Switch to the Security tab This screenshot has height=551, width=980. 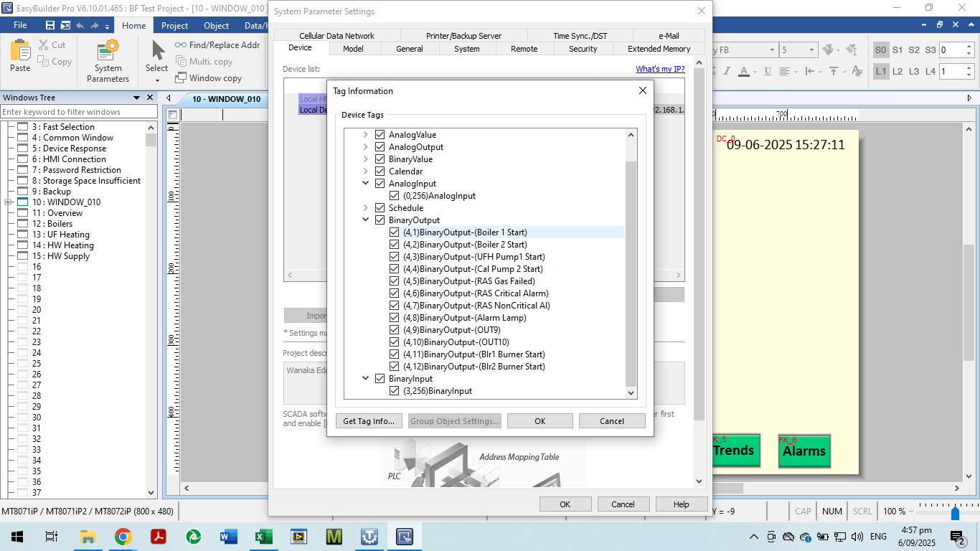click(x=583, y=49)
